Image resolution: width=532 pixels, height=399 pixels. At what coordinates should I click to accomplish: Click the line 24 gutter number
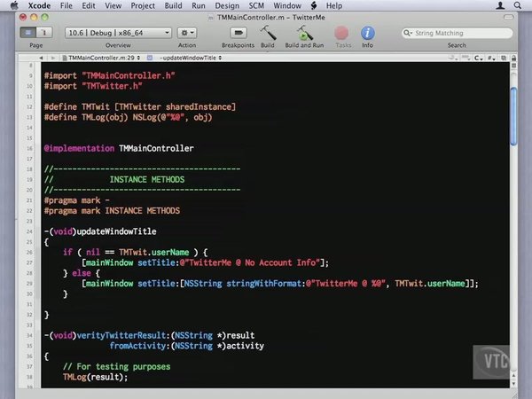(x=29, y=231)
